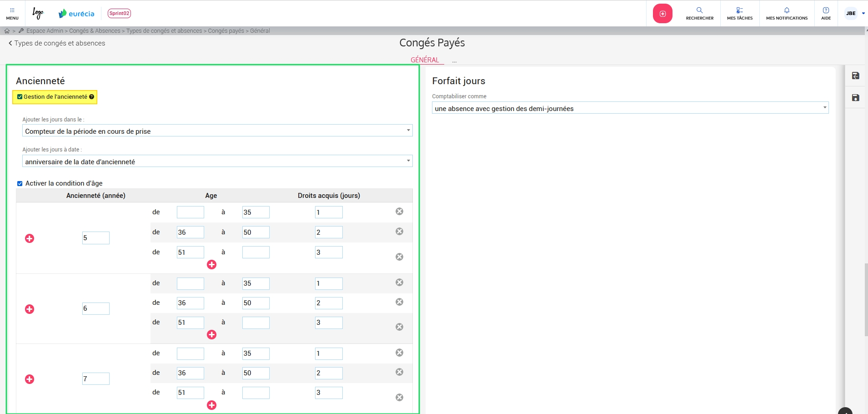This screenshot has width=868, height=414.
Task: Open the 'Comptabiliser comme' dropdown
Action: [630, 108]
